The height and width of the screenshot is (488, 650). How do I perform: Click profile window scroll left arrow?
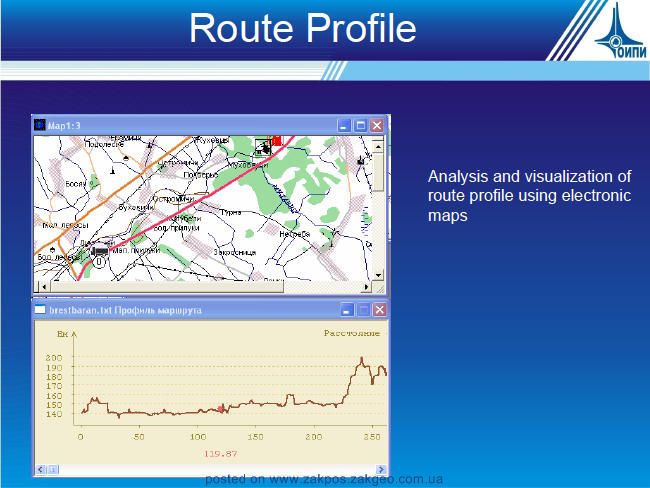pos(40,469)
